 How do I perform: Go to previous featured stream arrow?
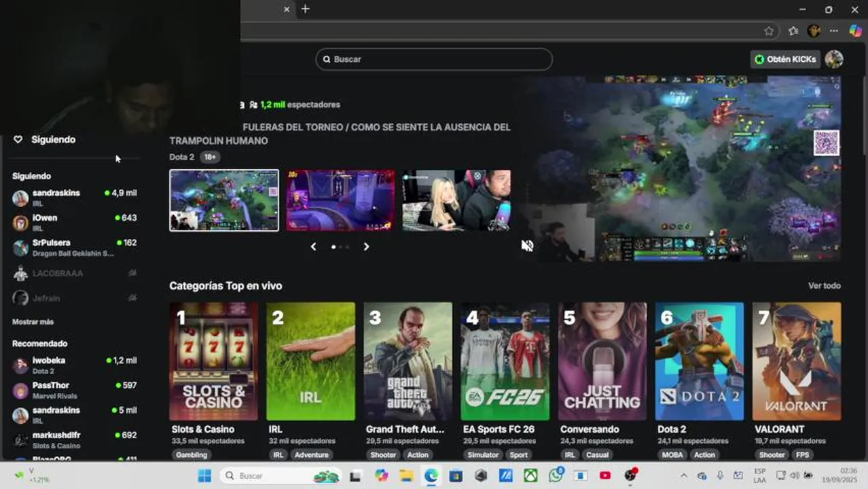313,247
